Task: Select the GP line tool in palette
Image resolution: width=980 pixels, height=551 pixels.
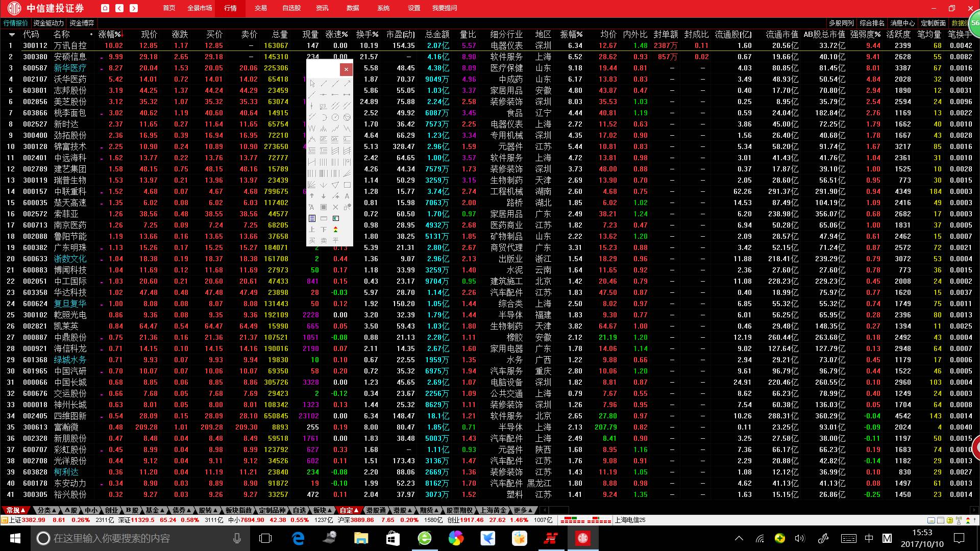Action: (x=324, y=139)
